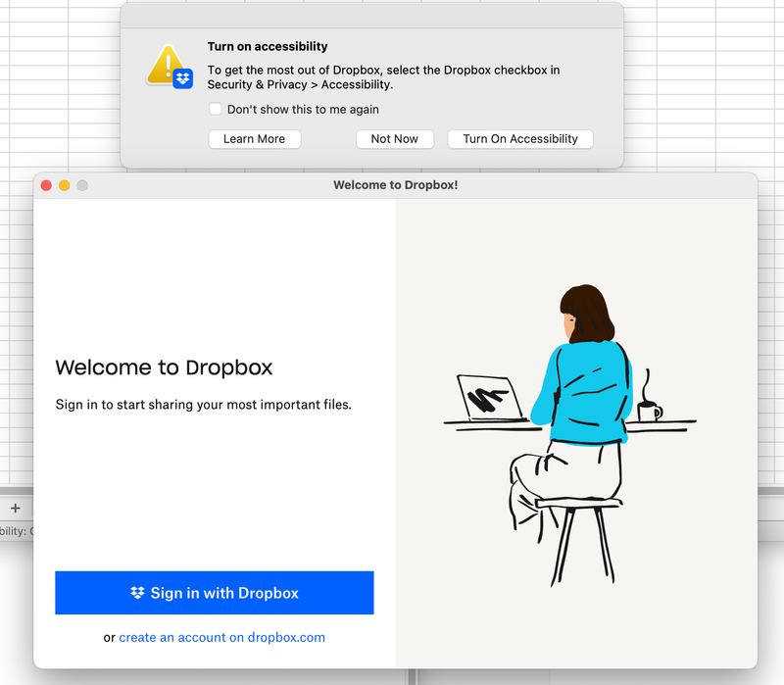
Task: Dismiss dialog with Not Now
Action: (x=395, y=139)
